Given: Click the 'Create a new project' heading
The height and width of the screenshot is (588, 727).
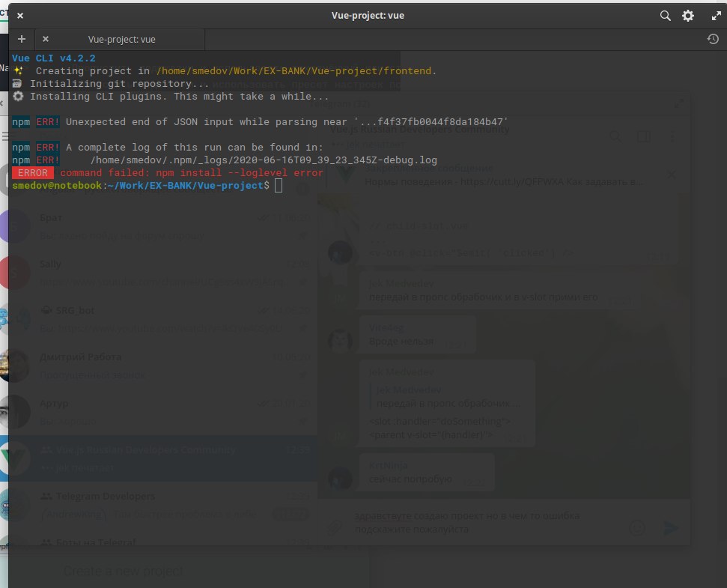Looking at the screenshot, I should tap(124, 572).
